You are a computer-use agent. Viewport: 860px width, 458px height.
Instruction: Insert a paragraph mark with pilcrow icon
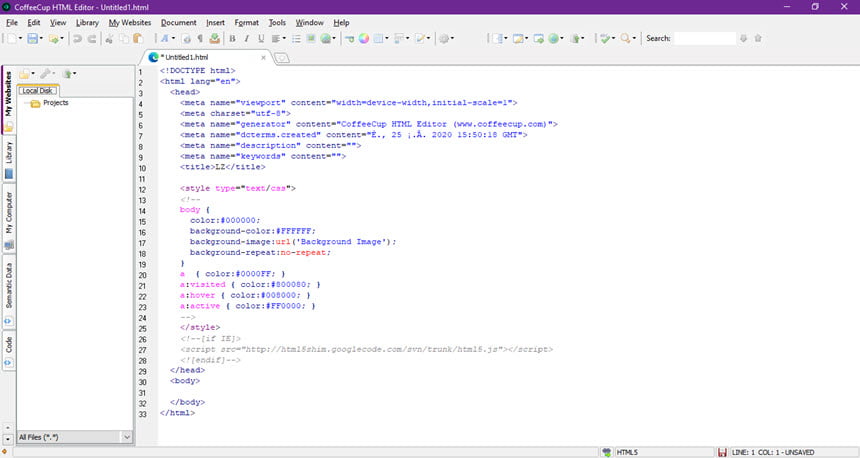click(x=200, y=38)
